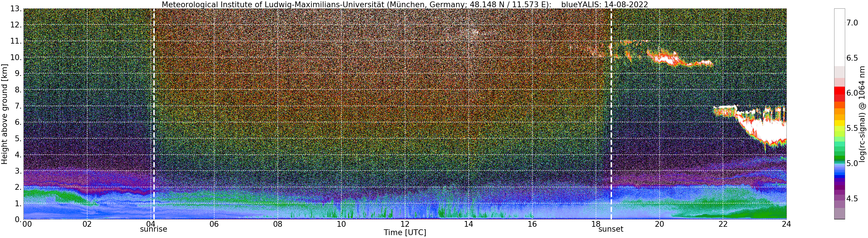The width and height of the screenshot is (868, 238).
Task: Click the height tick label '2.'
Action: tap(18, 187)
